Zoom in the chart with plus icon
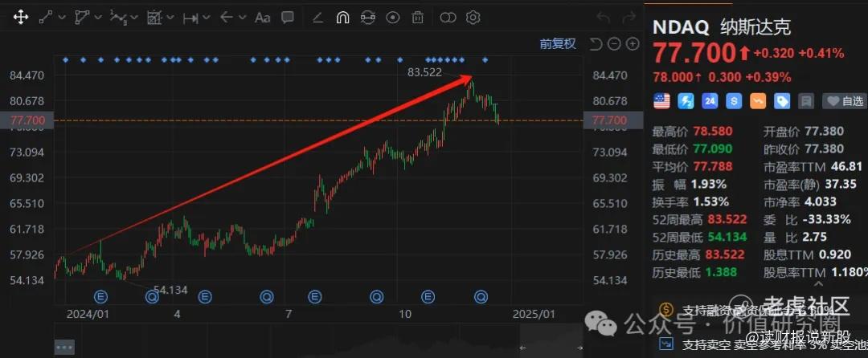The image size is (868, 358). pos(633,44)
